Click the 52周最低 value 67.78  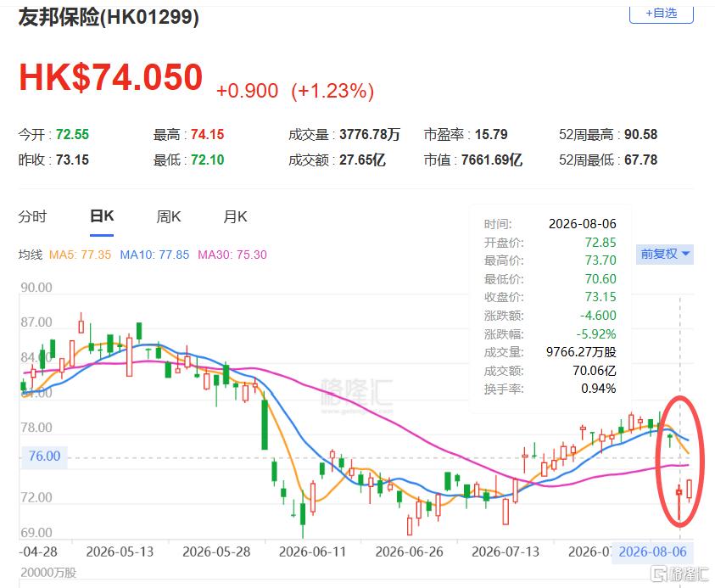click(640, 160)
